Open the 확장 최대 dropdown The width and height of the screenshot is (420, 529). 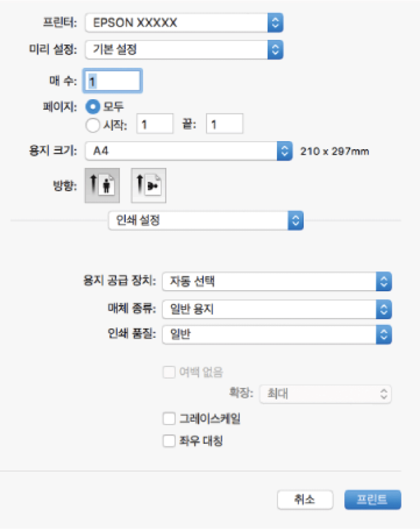pyautogui.click(x=325, y=394)
